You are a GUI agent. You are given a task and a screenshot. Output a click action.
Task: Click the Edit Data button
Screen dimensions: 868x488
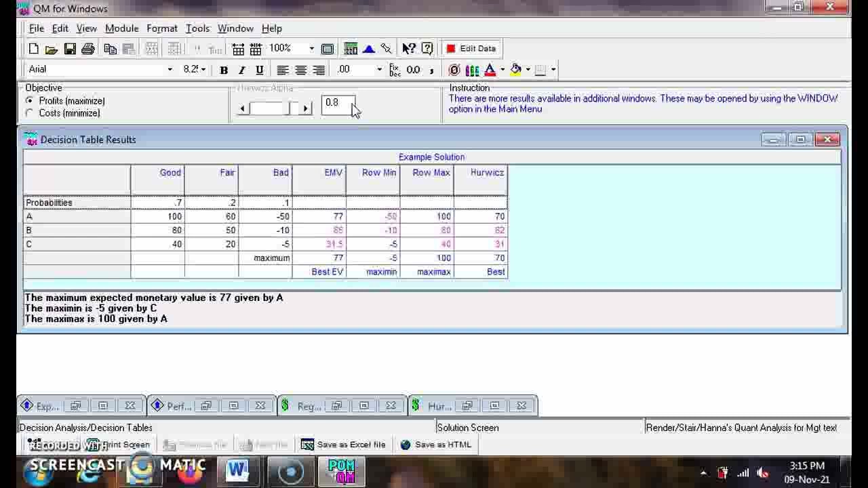coord(471,49)
